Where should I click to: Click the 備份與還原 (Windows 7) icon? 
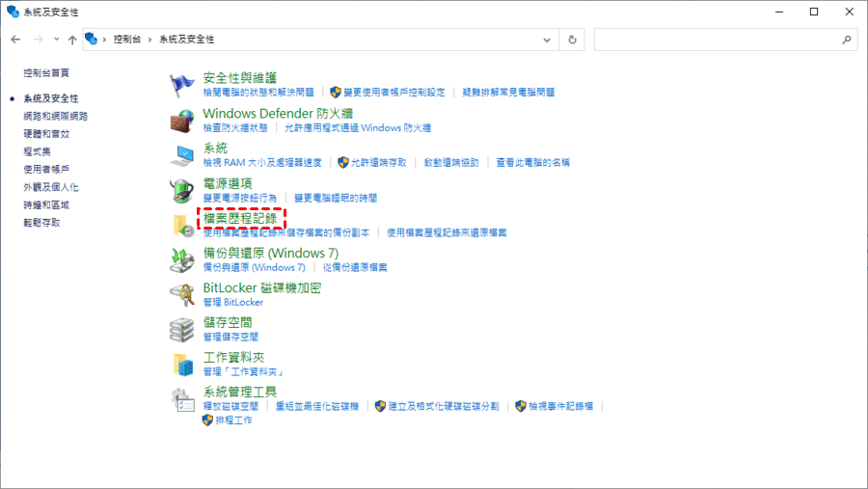[182, 259]
